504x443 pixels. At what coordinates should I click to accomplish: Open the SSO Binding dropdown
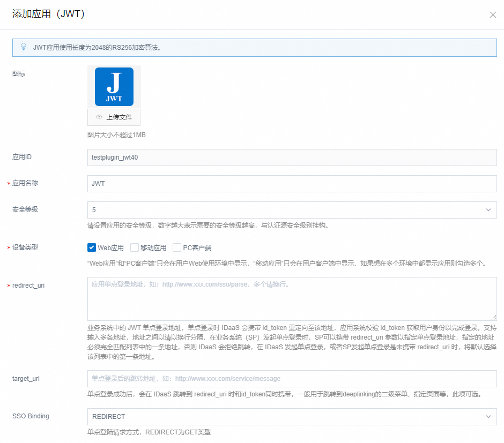[x=292, y=417]
